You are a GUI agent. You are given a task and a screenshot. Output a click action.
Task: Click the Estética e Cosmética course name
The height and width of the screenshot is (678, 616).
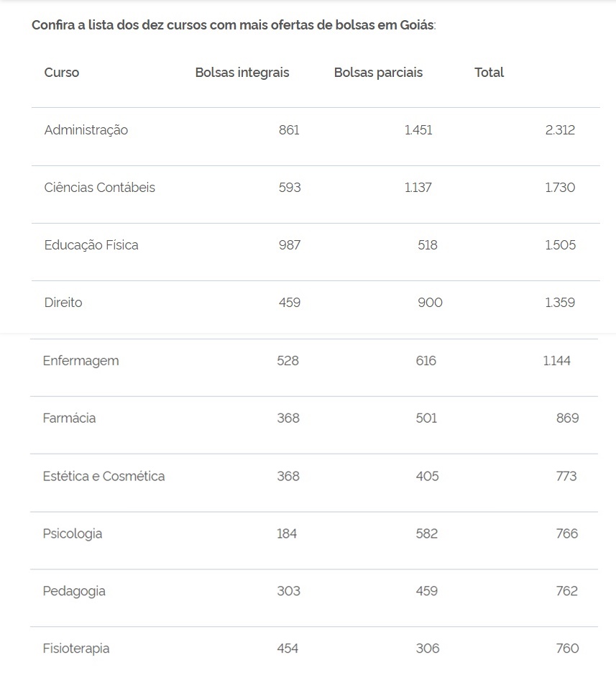click(104, 476)
